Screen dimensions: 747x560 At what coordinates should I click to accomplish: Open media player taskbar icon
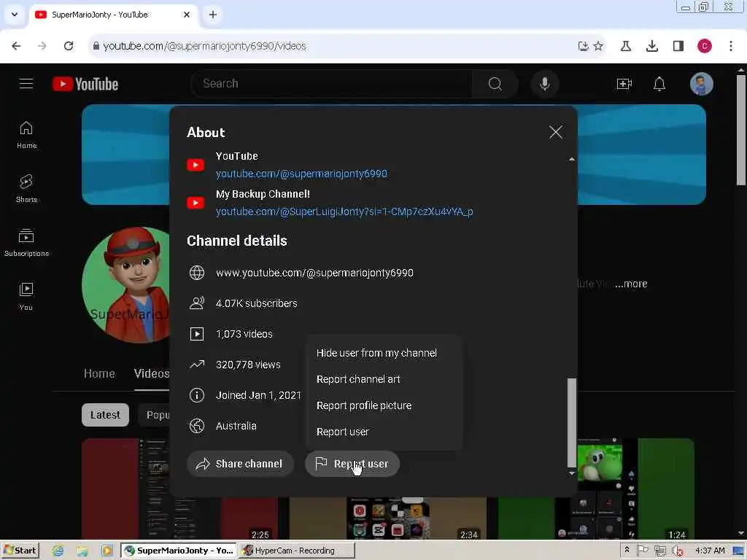[x=107, y=551]
